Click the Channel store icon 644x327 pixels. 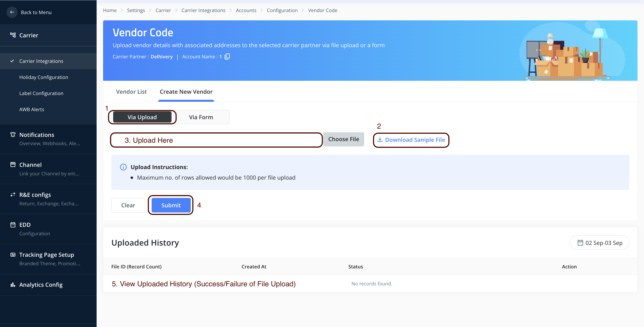tap(13, 164)
